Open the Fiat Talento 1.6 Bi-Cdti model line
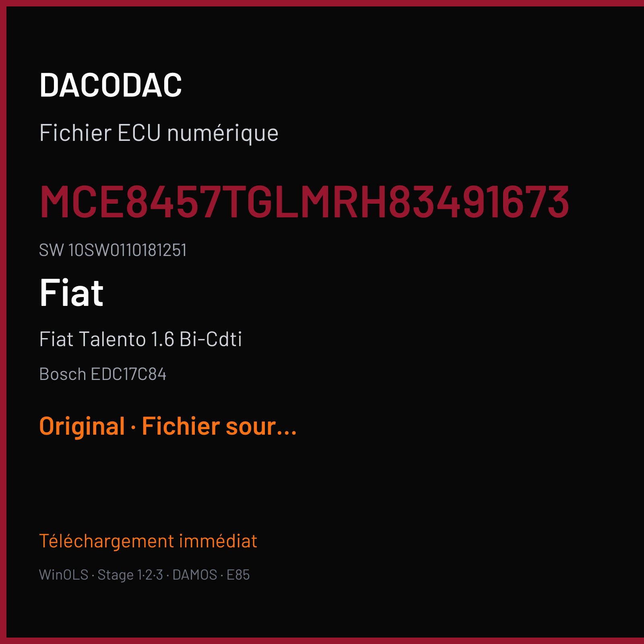This screenshot has width=644, height=644. pyautogui.click(x=141, y=339)
